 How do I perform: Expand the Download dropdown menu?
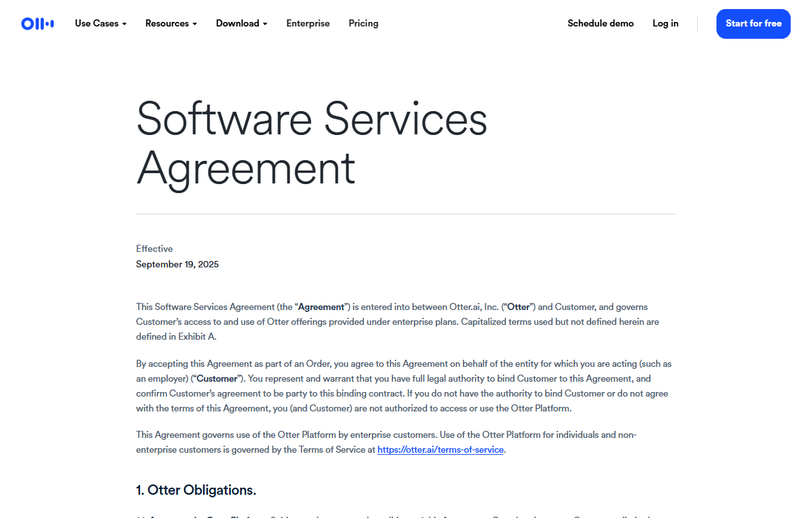pyautogui.click(x=241, y=23)
